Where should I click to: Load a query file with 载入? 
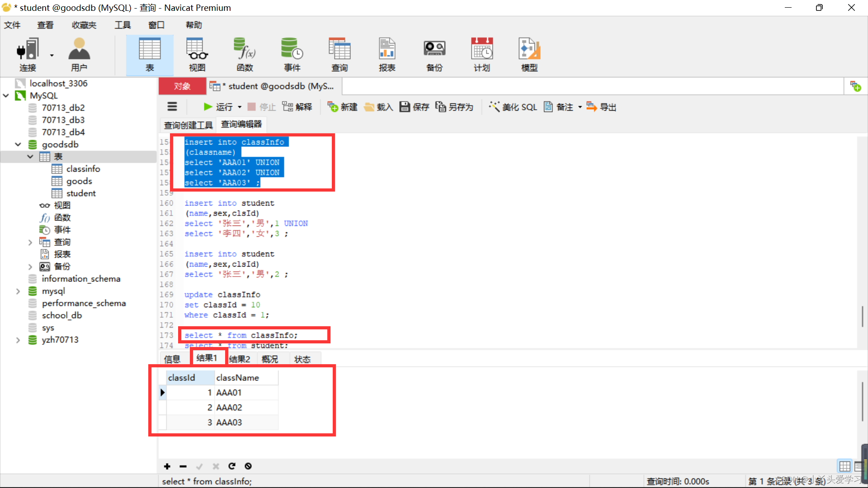tap(378, 107)
